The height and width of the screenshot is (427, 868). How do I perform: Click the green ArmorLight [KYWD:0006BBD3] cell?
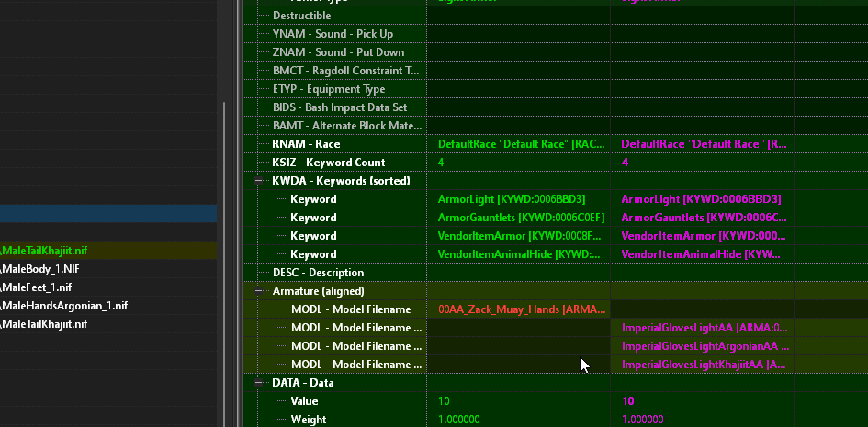pos(518,199)
